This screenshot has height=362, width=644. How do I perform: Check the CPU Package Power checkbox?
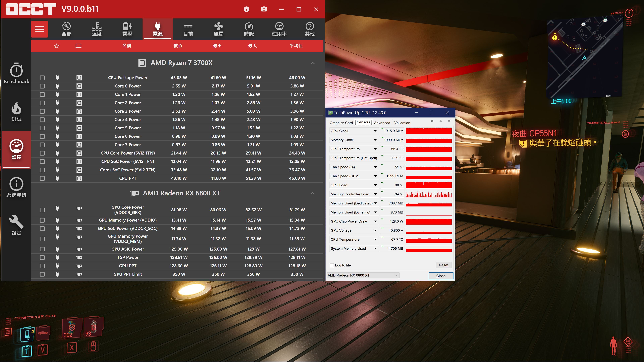tap(42, 78)
